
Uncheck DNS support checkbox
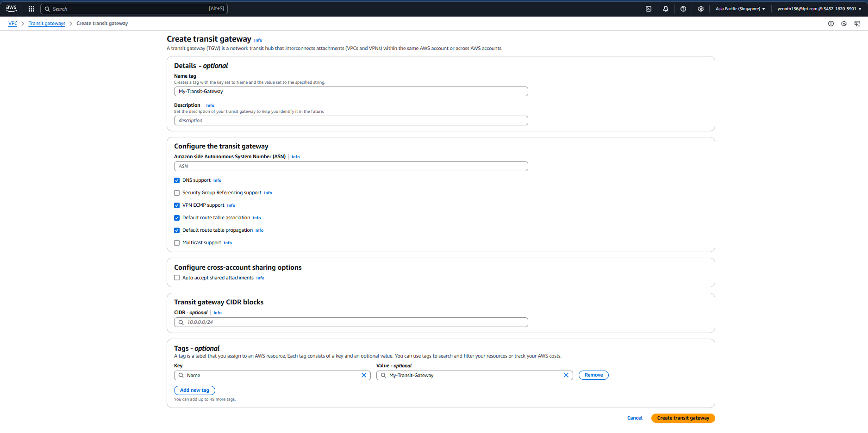[177, 180]
